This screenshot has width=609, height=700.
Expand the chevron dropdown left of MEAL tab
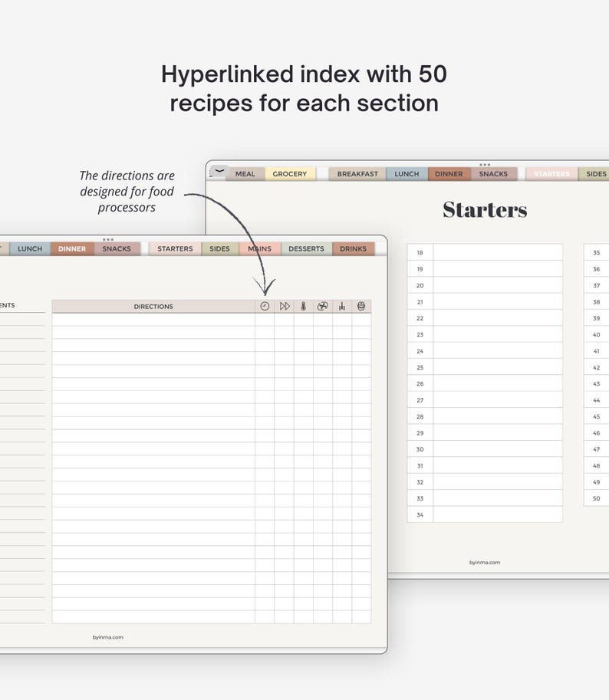[x=219, y=171]
